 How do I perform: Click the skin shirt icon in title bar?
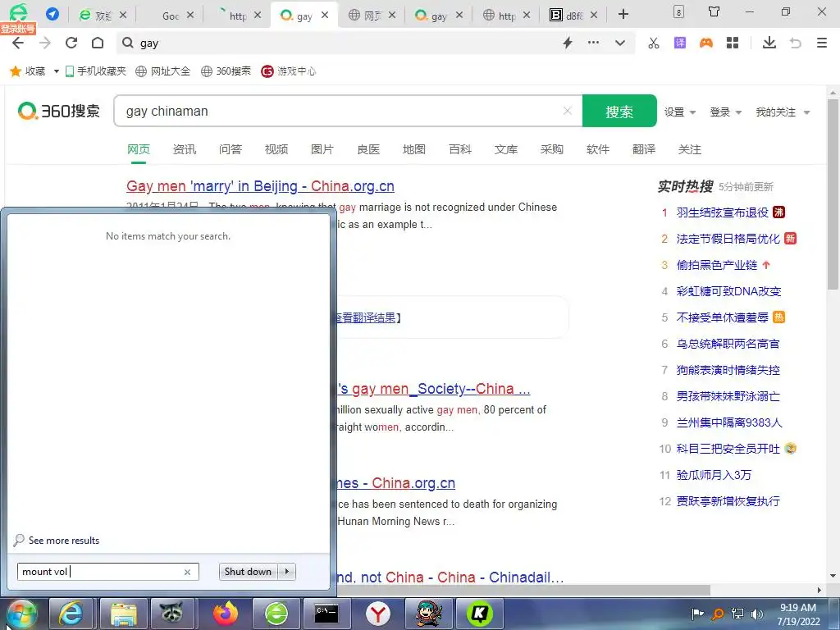click(x=714, y=11)
